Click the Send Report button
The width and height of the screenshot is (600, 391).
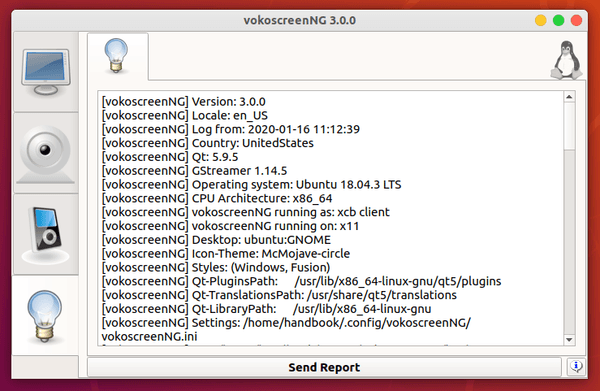[x=324, y=367]
